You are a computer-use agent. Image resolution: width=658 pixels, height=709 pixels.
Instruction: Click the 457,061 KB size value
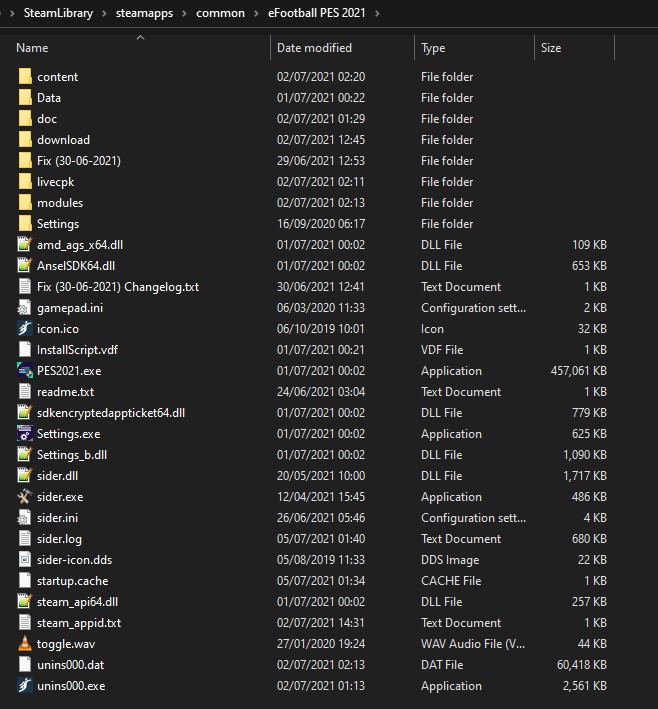point(578,371)
